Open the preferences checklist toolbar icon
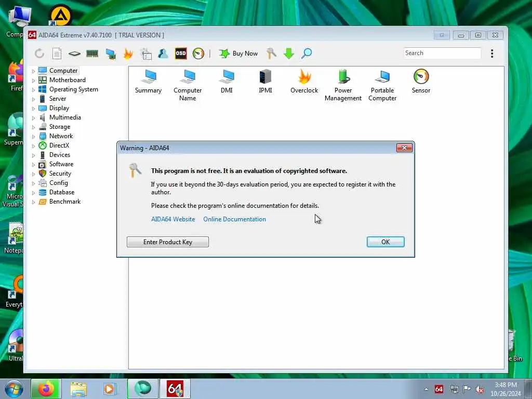 pyautogui.click(x=146, y=54)
